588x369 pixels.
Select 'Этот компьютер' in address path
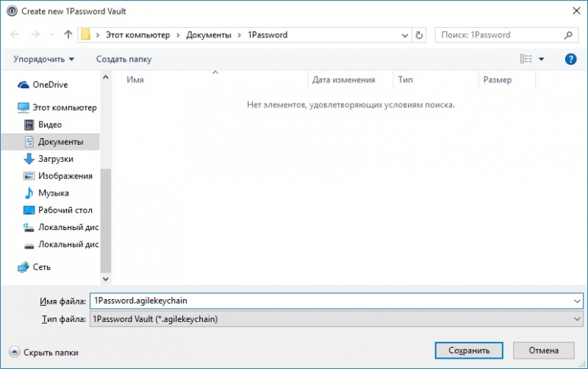[x=137, y=35]
